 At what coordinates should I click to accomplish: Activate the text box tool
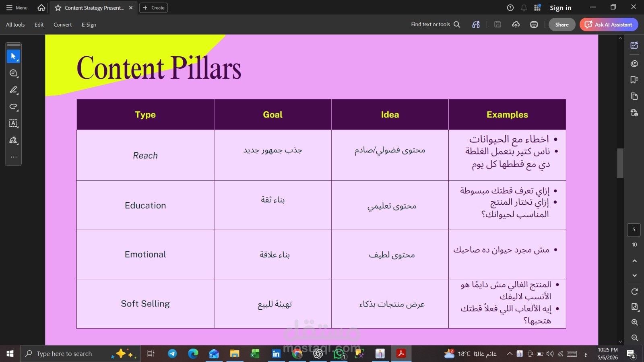click(x=13, y=123)
